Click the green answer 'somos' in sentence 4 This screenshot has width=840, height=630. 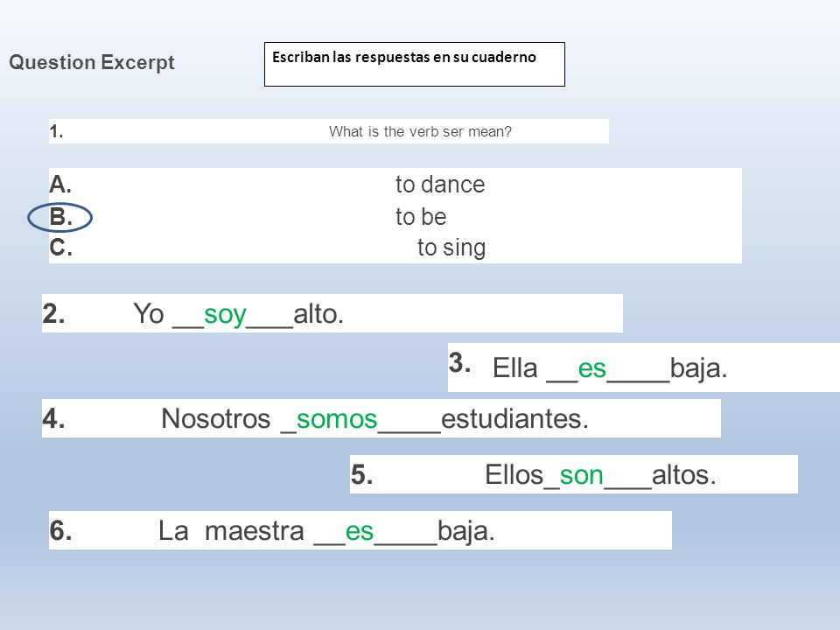(x=337, y=419)
